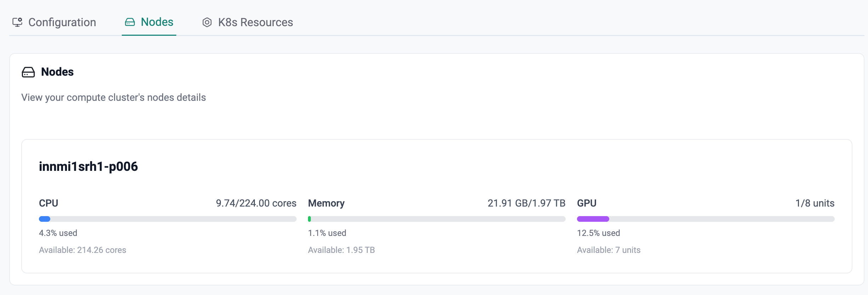This screenshot has width=868, height=295.
Task: Open the Configuration tab
Action: pos(62,22)
